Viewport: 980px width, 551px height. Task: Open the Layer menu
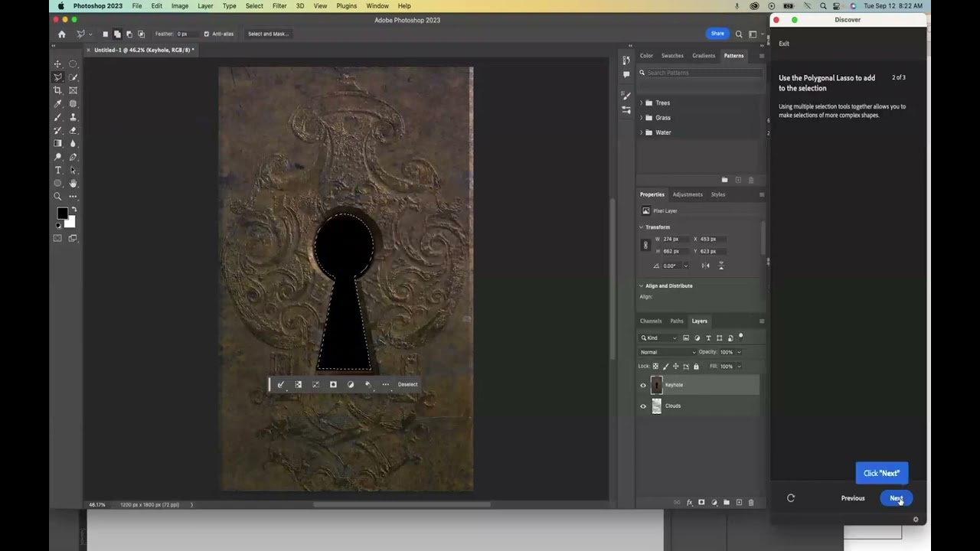205,6
